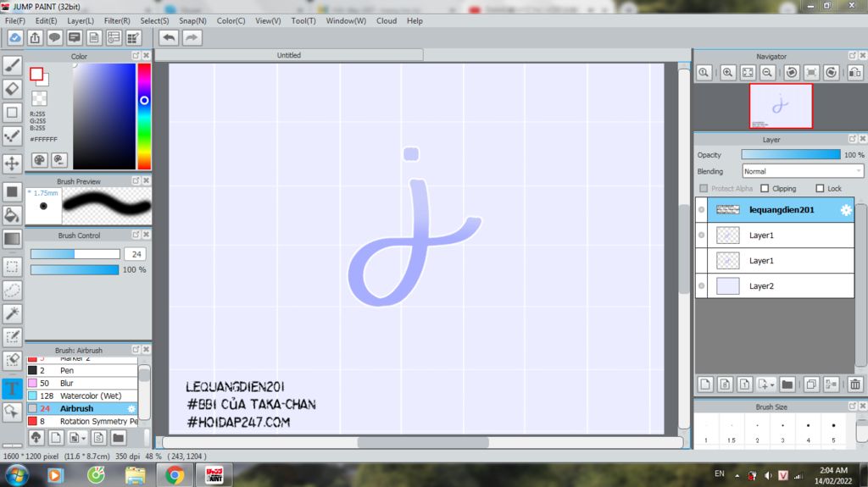Delete layer with trash icon
This screenshot has width=868, height=487.
[x=855, y=384]
